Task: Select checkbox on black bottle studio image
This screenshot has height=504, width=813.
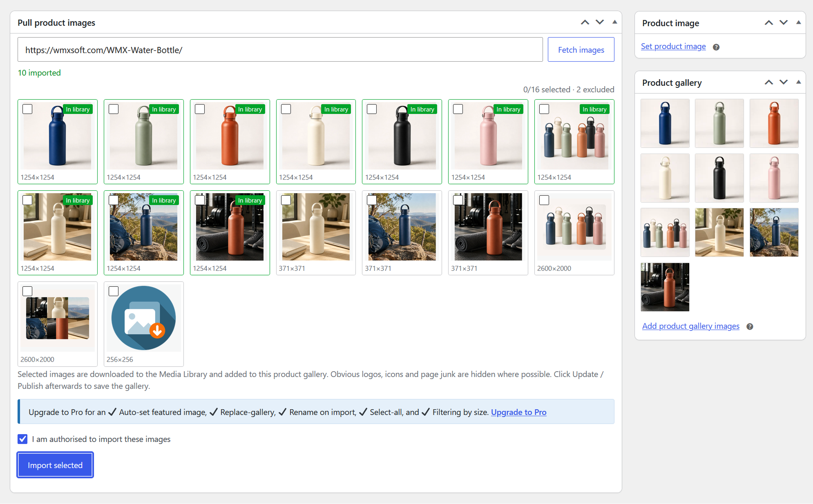Action: point(372,109)
